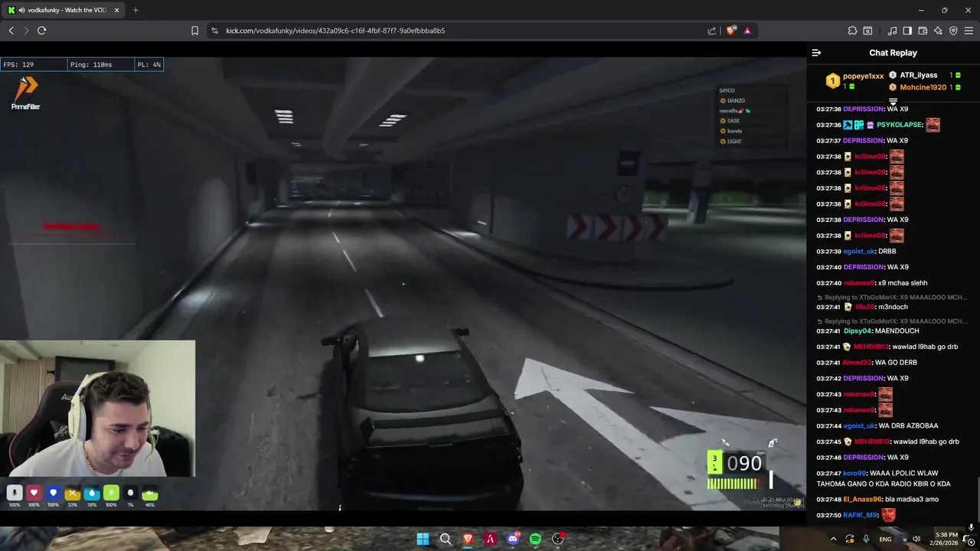This screenshot has width=980, height=551.
Task: Open site settings icon beside the URL
Action: 214,31
